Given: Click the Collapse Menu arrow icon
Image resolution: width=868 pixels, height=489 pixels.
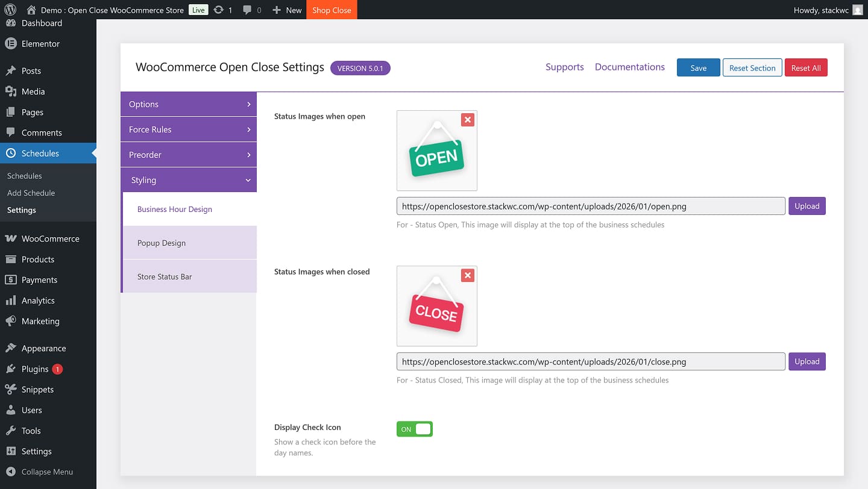Looking at the screenshot, I should click(10, 472).
